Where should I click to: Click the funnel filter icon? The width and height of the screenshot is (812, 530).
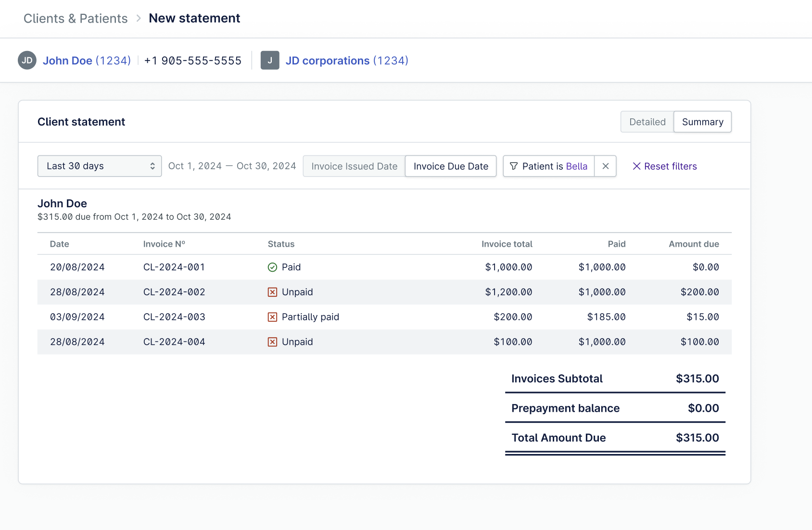[x=514, y=166]
